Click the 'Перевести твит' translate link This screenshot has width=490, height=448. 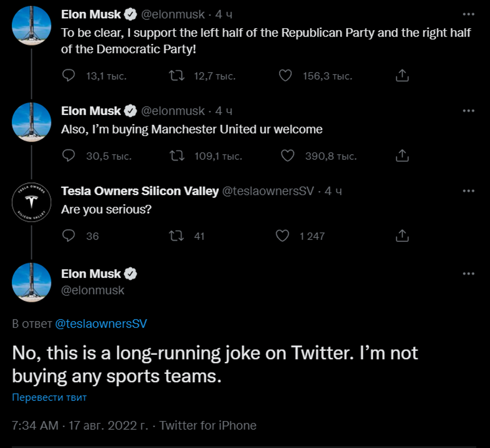tap(49, 397)
